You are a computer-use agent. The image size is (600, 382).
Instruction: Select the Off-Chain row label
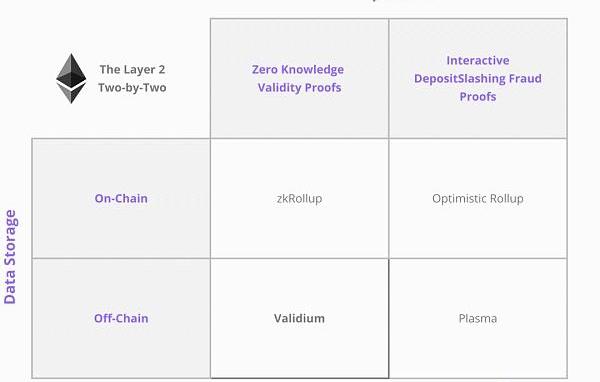[x=121, y=318]
